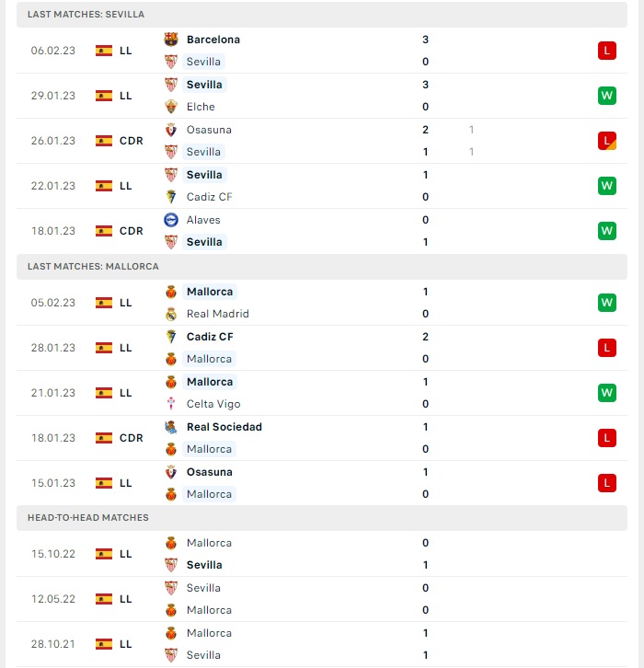Open the 12.05.22 Sevilla vs Mallorca match

tap(322, 599)
